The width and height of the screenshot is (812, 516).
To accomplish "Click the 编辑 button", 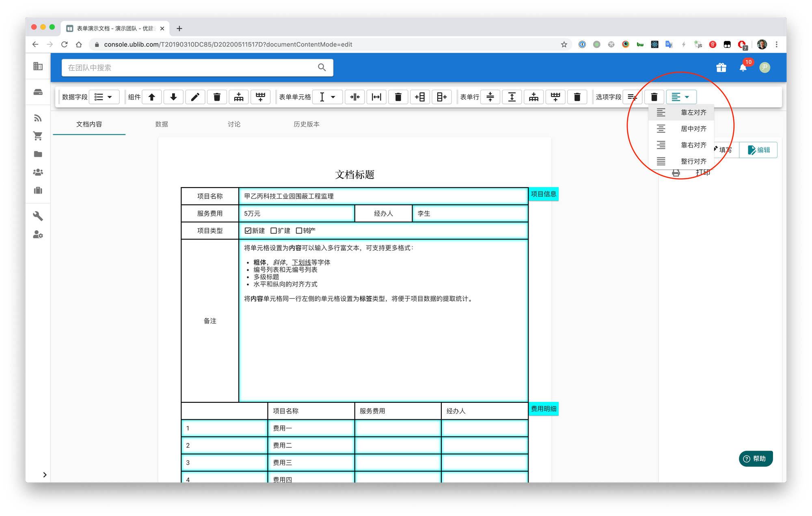I will tap(758, 150).
